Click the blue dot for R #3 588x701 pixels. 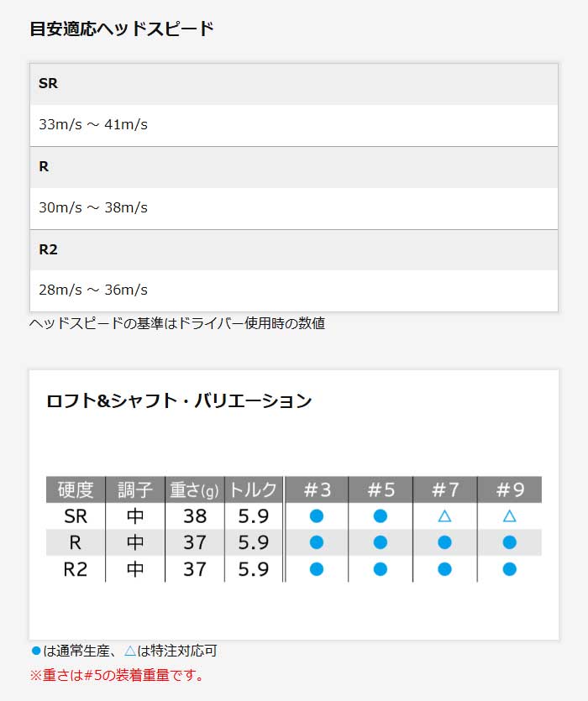[x=316, y=542]
